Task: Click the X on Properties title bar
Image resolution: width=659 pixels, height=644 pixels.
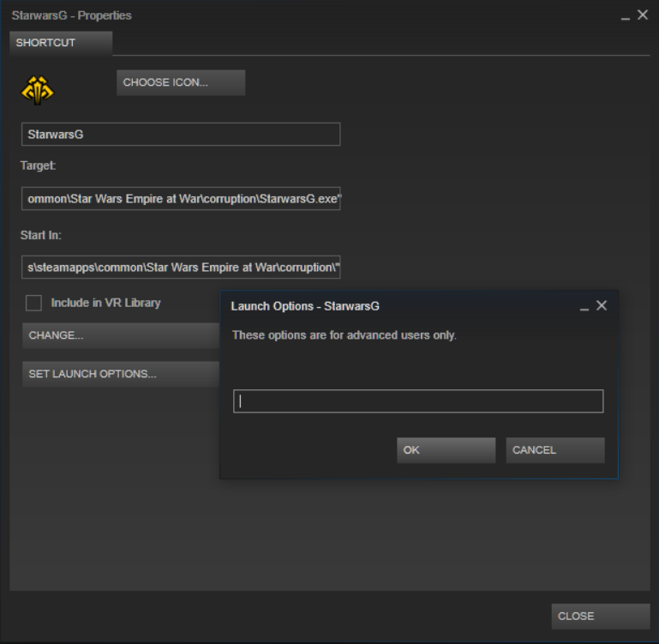Action: click(643, 15)
